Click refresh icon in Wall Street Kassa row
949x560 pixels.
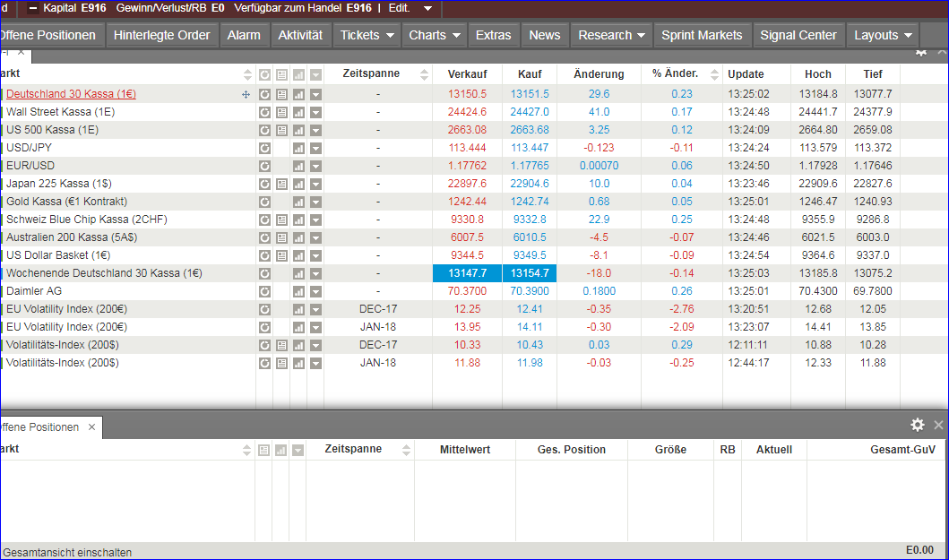[264, 112]
